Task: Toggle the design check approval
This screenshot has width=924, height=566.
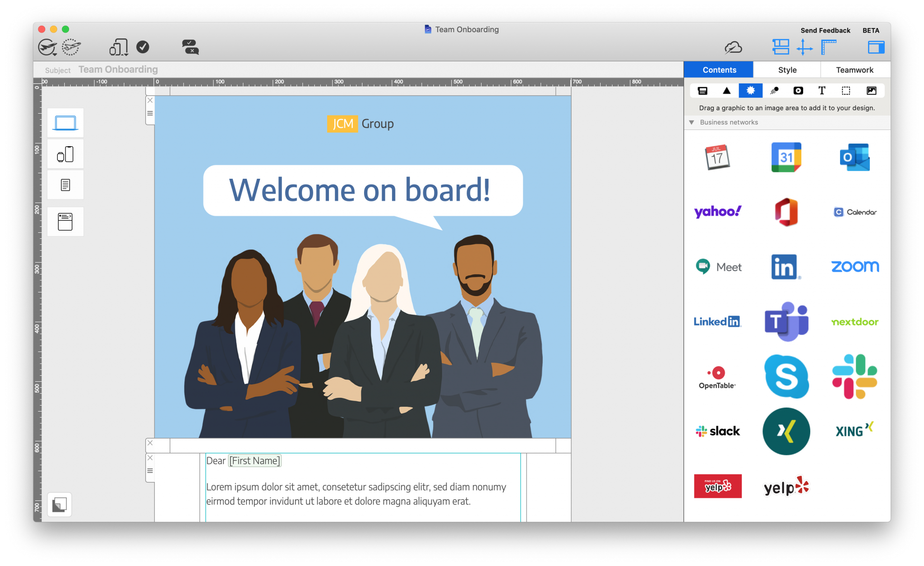Action: (x=143, y=46)
